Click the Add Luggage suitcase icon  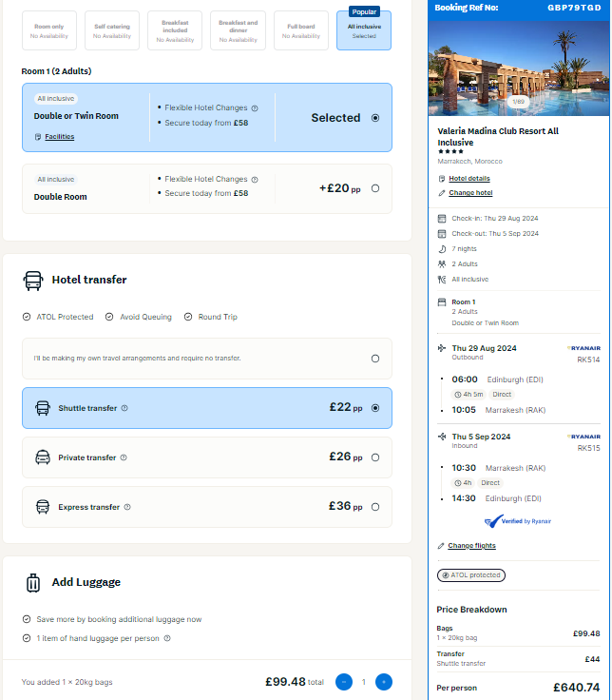(x=33, y=583)
